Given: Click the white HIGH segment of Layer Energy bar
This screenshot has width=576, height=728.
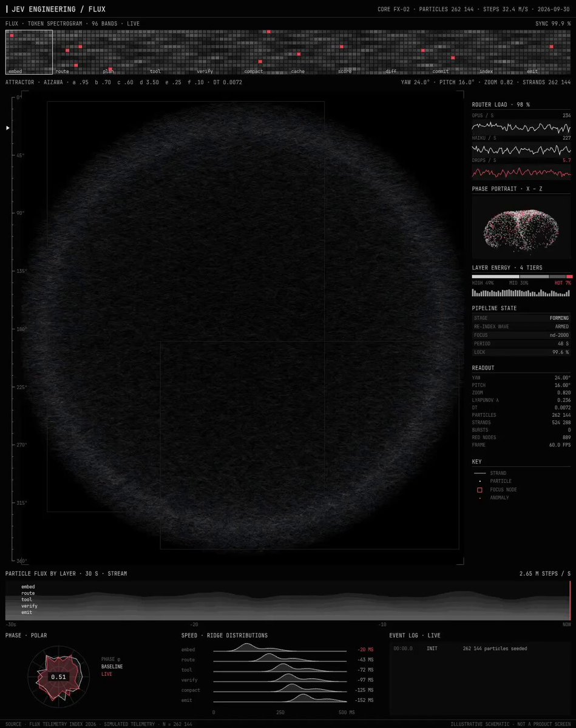Looking at the screenshot, I should tap(495, 277).
